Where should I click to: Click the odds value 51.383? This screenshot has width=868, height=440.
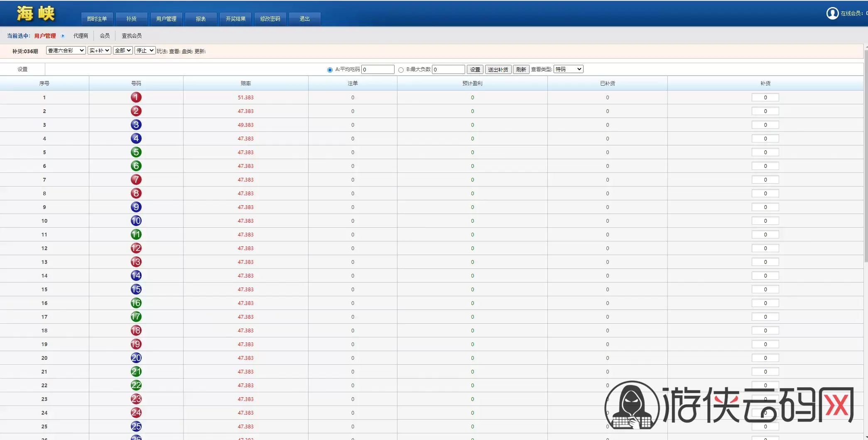(246, 98)
